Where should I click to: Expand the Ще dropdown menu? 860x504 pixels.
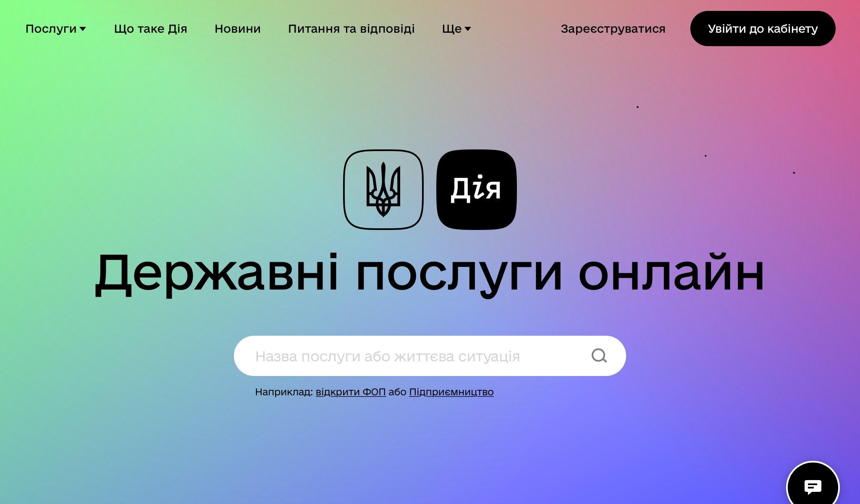tap(456, 29)
